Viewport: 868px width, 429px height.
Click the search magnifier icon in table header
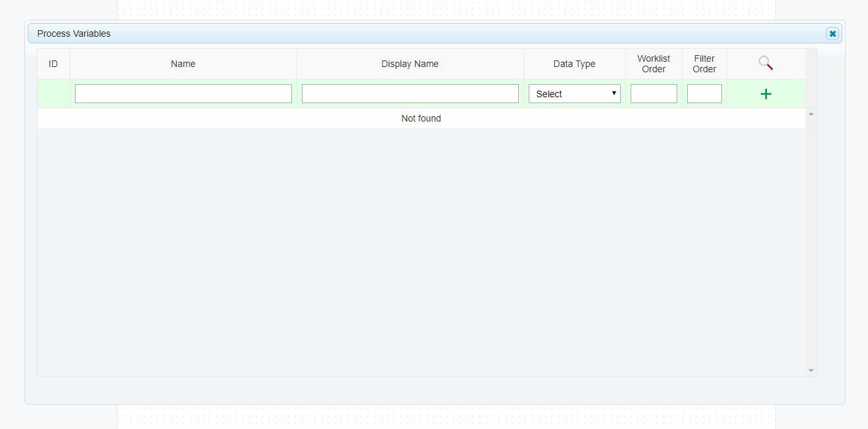[x=765, y=63]
